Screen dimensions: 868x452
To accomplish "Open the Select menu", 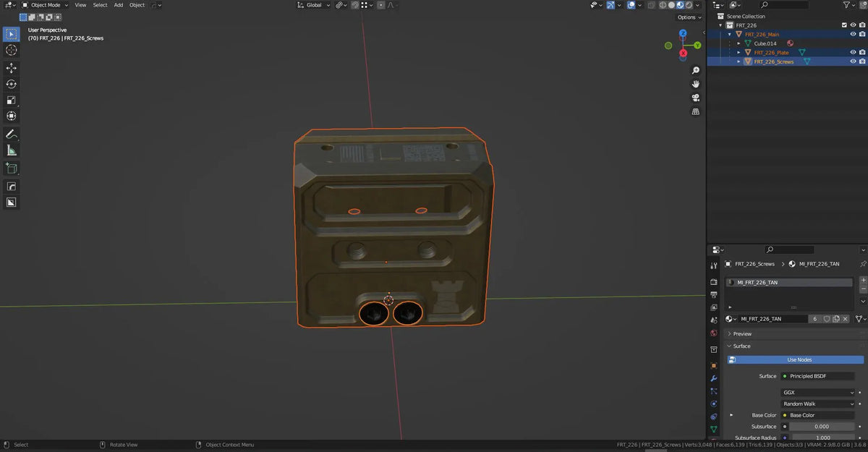I will click(x=100, y=5).
